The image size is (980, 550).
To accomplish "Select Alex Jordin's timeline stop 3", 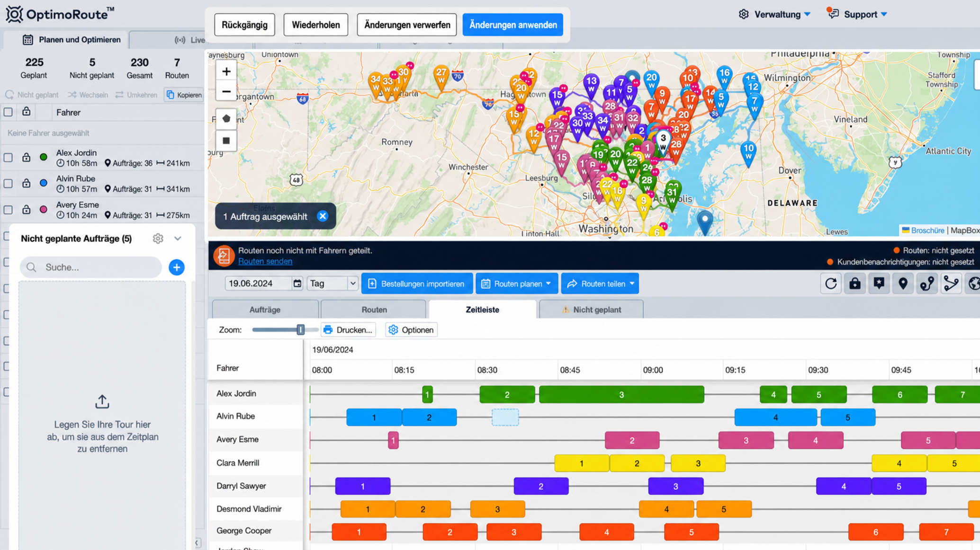I will pyautogui.click(x=621, y=394).
